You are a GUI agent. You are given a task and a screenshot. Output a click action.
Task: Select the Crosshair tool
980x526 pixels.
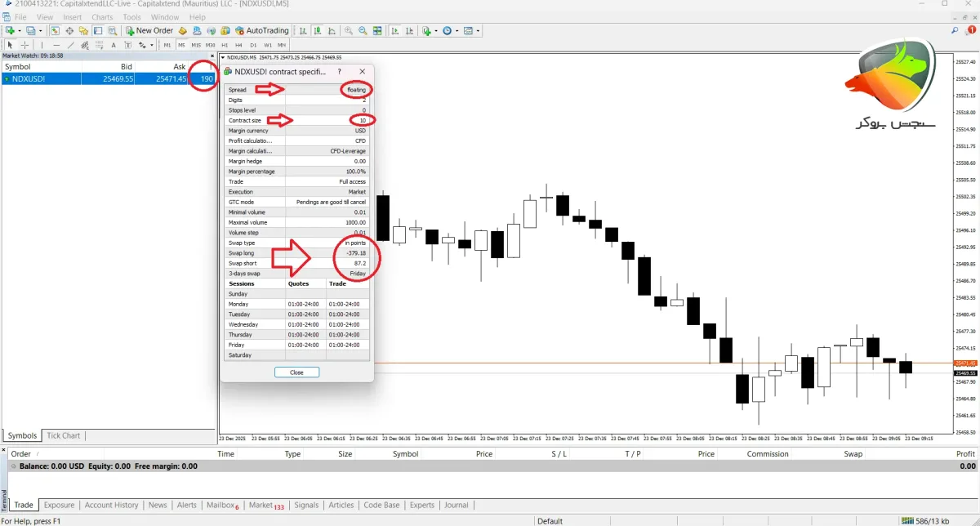[x=25, y=44]
